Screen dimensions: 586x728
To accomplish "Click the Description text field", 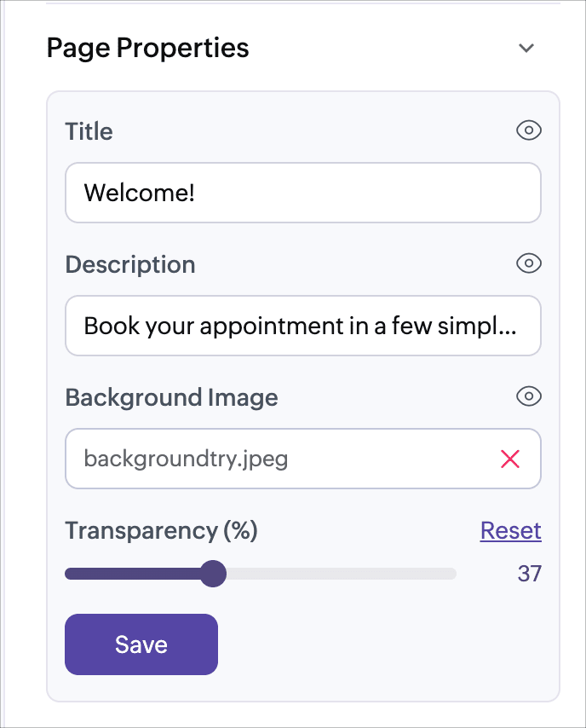I will (303, 326).
